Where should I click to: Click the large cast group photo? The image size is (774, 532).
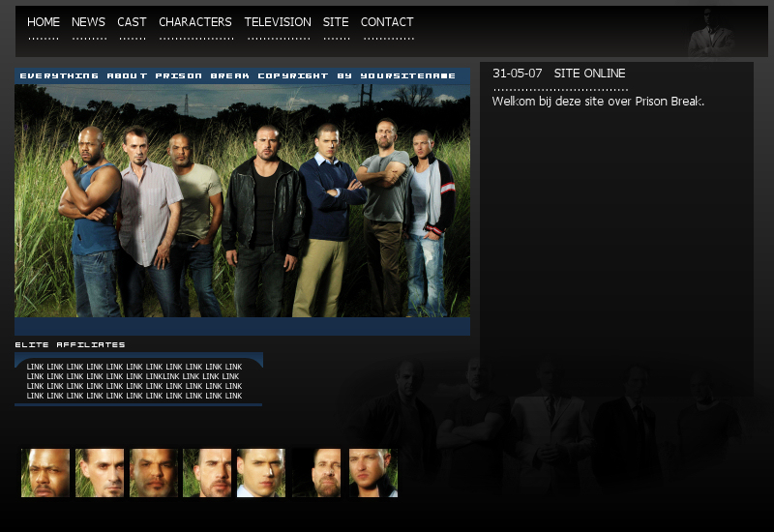coord(242,200)
